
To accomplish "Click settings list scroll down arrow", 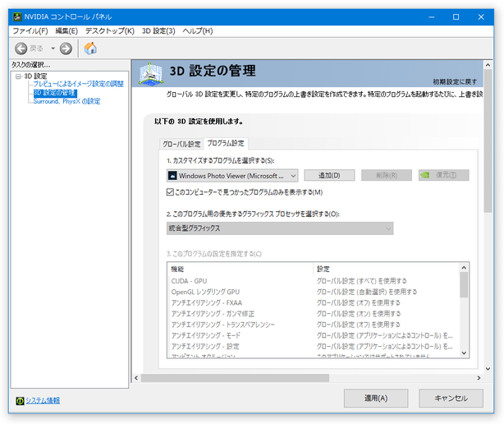I will click(x=464, y=353).
